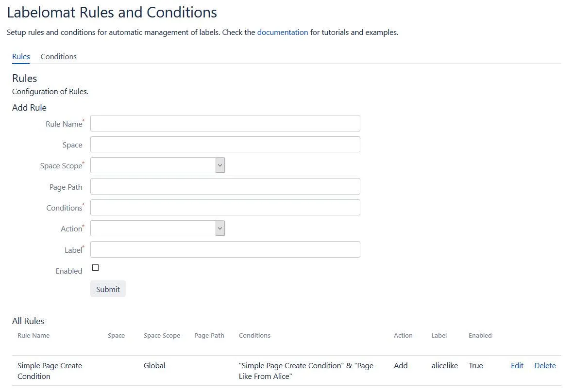Click the Page Path column header
The image size is (573, 392).
[x=209, y=335]
